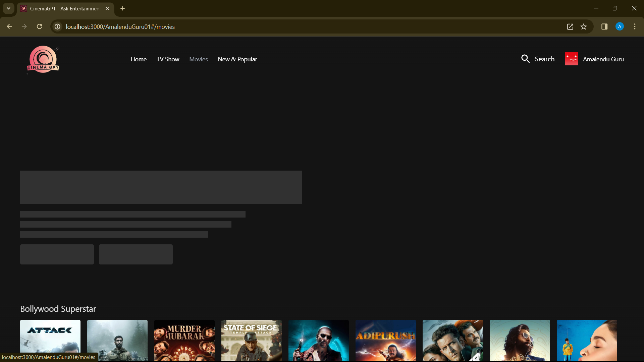
Task: Reload the page with the refresh icon
Action: [39, 26]
